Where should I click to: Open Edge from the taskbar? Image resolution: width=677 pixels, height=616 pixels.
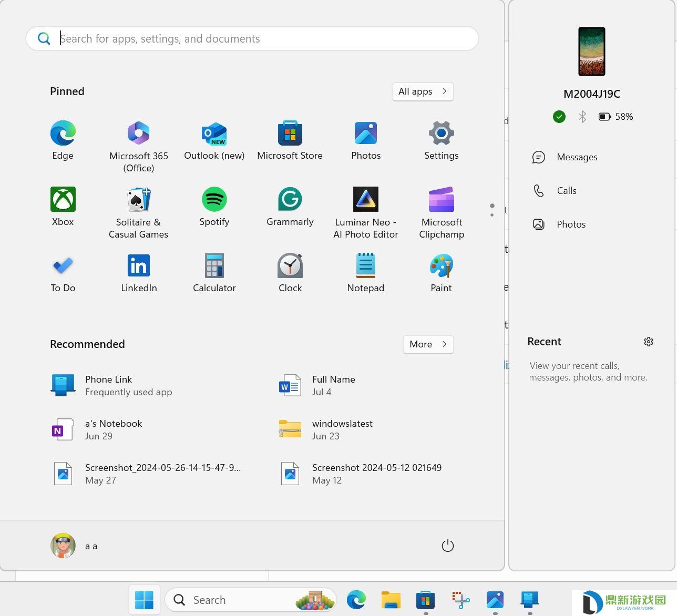coord(356,600)
